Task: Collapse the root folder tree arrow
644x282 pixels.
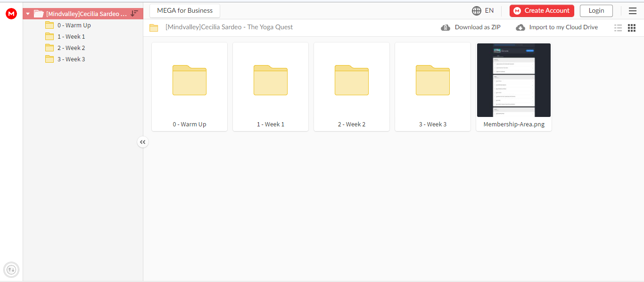Action: [x=28, y=14]
